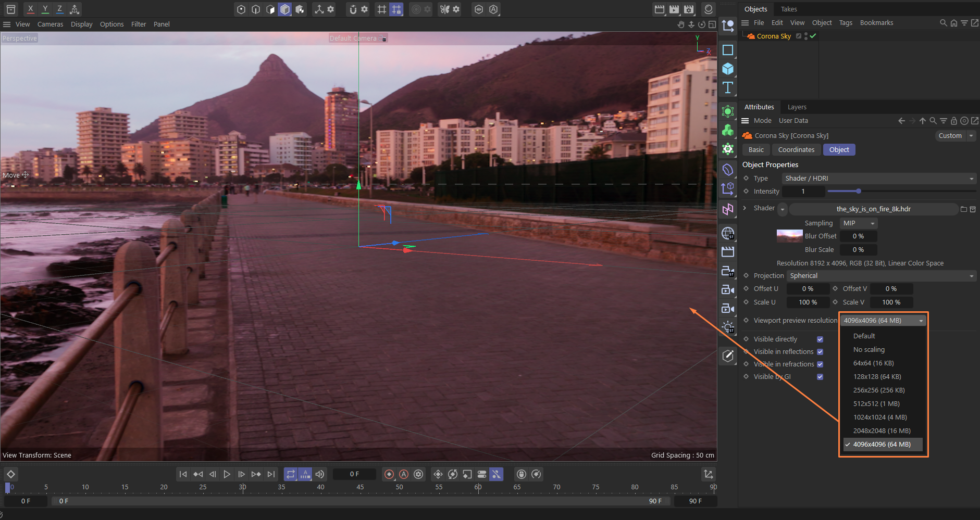Click the Intensity slider handle

859,192
